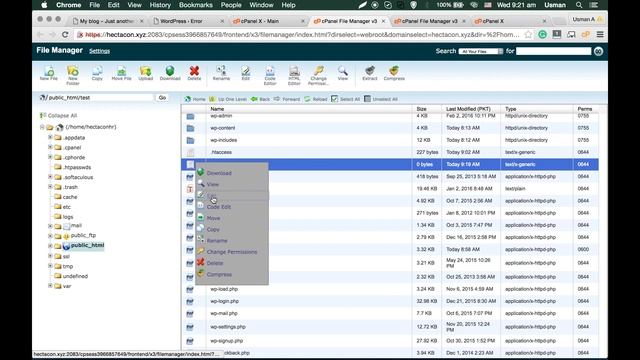Switch to the WordPress Error tab
The width and height of the screenshot is (640, 360).
click(x=187, y=21)
